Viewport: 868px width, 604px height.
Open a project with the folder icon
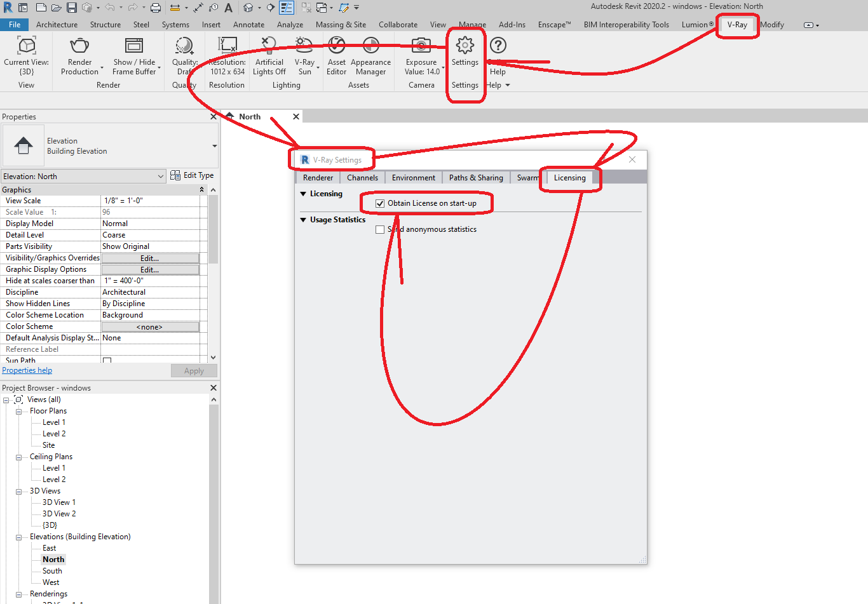tap(57, 8)
